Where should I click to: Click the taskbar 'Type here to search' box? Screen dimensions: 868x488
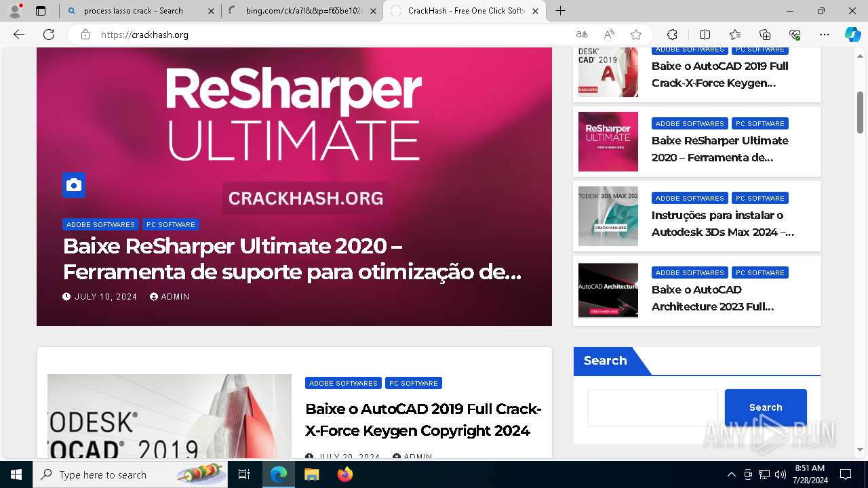(x=130, y=474)
